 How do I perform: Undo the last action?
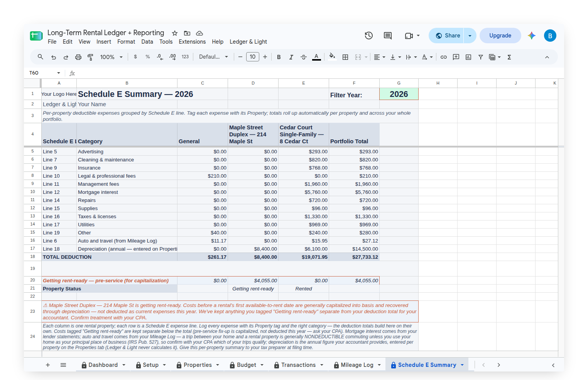pyautogui.click(x=54, y=57)
